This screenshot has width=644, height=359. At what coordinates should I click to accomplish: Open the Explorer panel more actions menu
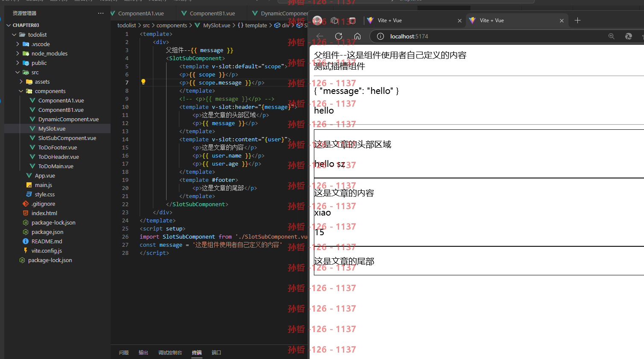coord(101,13)
